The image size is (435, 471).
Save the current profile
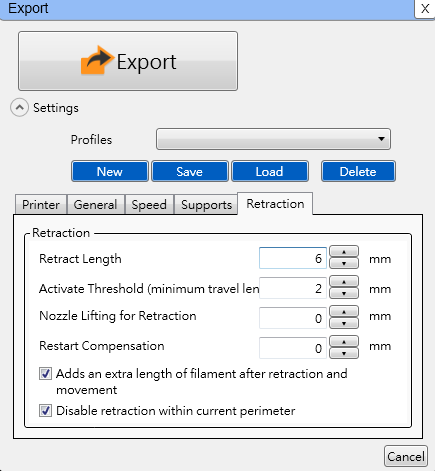(190, 171)
